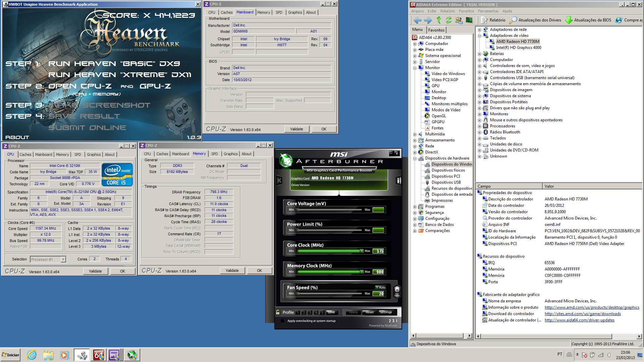Open media player taskbar icon

click(x=65, y=355)
